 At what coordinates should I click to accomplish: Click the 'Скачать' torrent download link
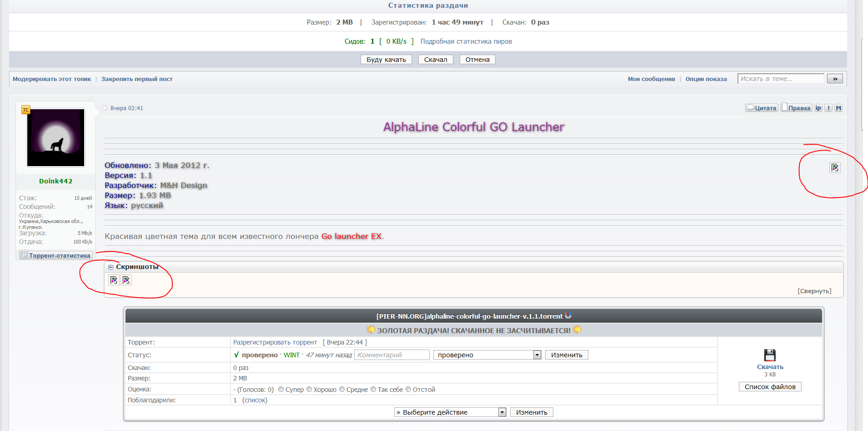pyautogui.click(x=770, y=367)
